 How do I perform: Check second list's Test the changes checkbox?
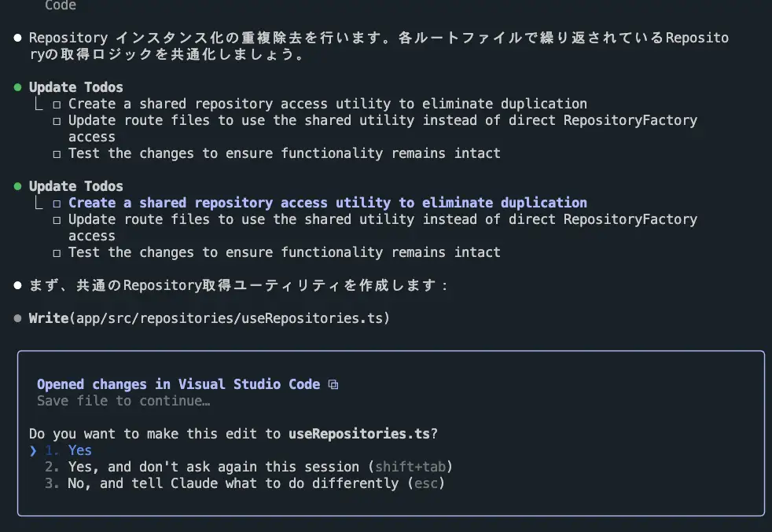(x=57, y=253)
